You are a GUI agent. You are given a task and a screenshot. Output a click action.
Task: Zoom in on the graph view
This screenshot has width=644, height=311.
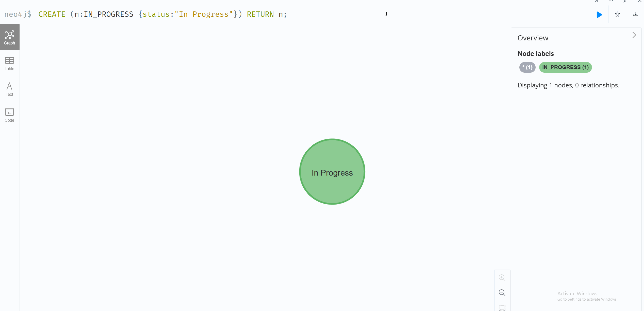[x=502, y=277]
